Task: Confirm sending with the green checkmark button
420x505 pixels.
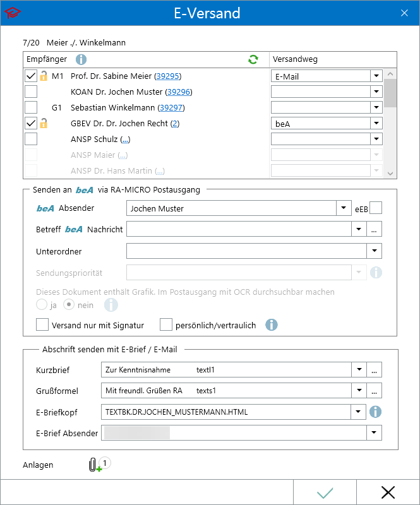Action: (325, 492)
